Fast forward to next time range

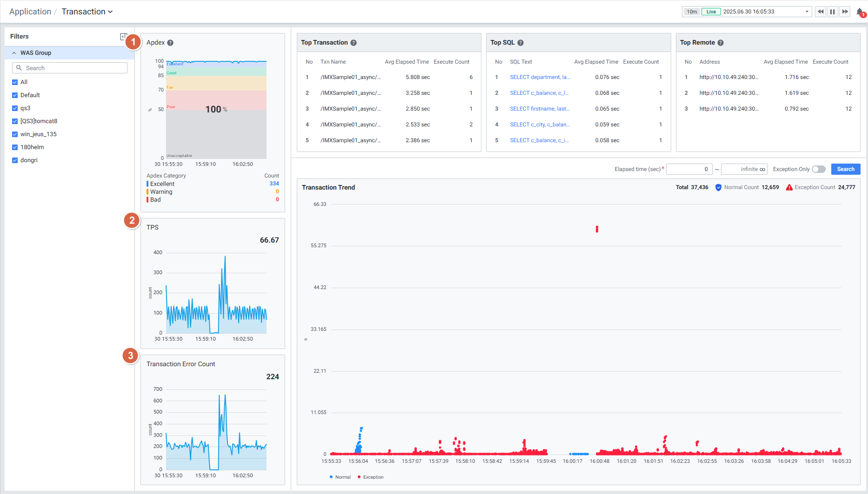(x=845, y=12)
